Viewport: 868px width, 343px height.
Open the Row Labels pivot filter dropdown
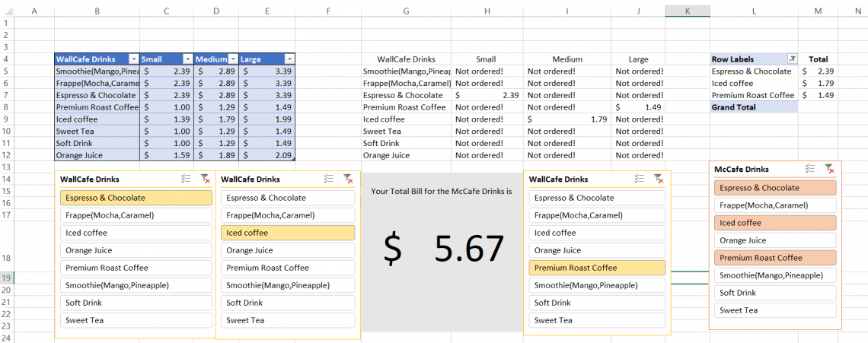coord(792,59)
